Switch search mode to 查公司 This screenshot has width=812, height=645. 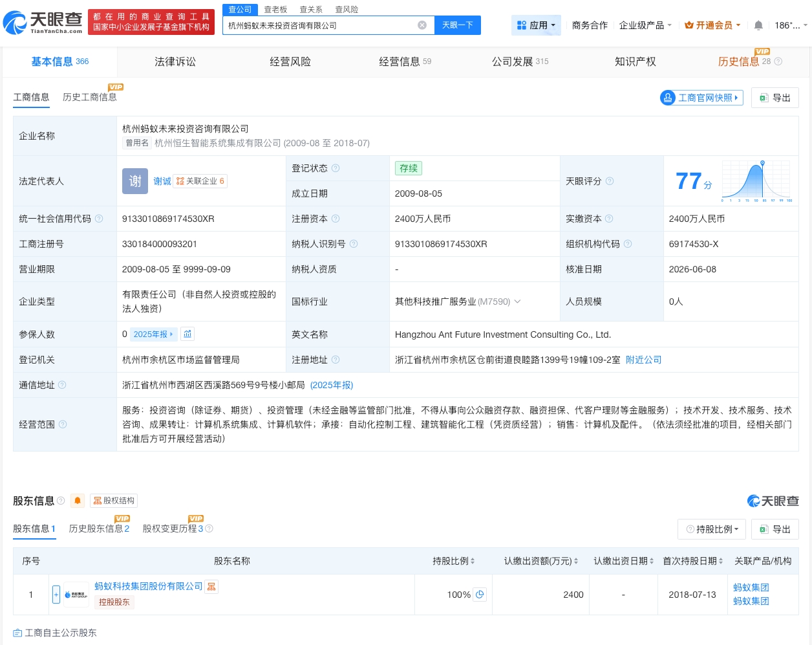tap(240, 9)
